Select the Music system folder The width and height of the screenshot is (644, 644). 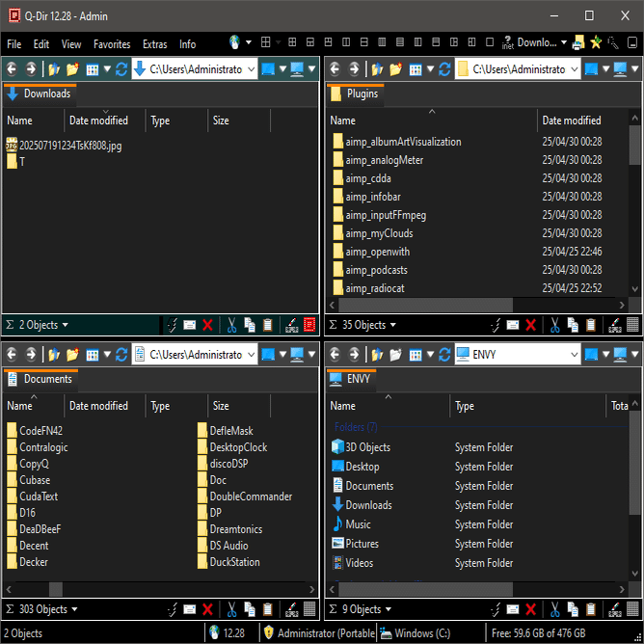[x=352, y=524]
